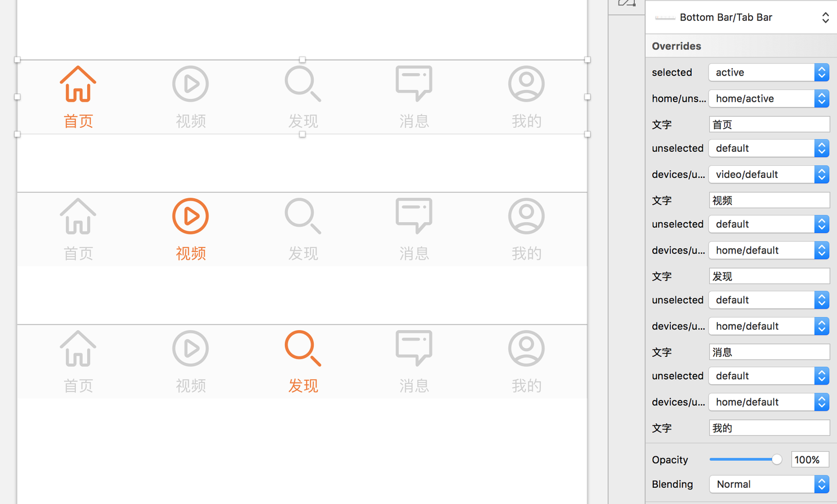This screenshot has width=837, height=504.
Task: Select the highlighted 发现 search icon
Action: [x=302, y=348]
